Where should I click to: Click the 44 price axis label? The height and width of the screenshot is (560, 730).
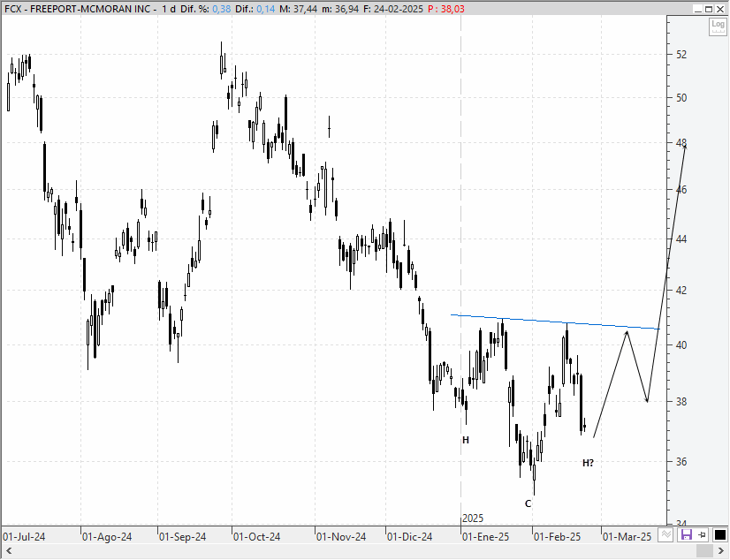681,239
